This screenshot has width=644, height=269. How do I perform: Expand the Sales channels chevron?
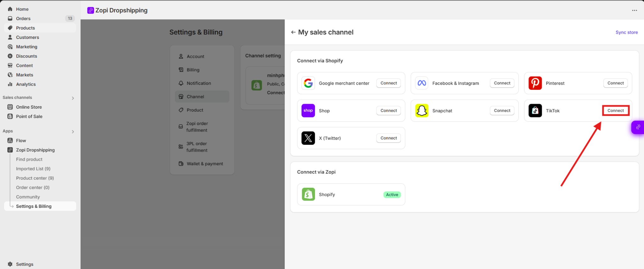pos(73,98)
